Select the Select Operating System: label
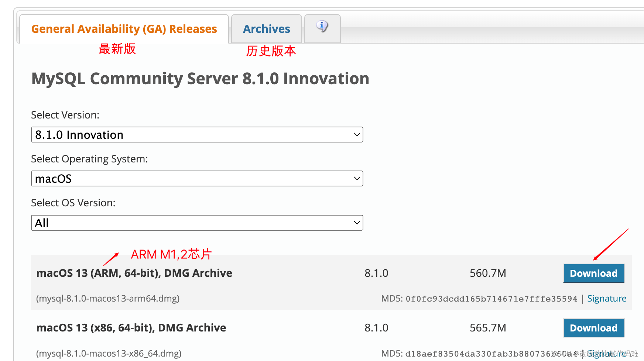Screen dimensions: 644x361 (x=89, y=159)
